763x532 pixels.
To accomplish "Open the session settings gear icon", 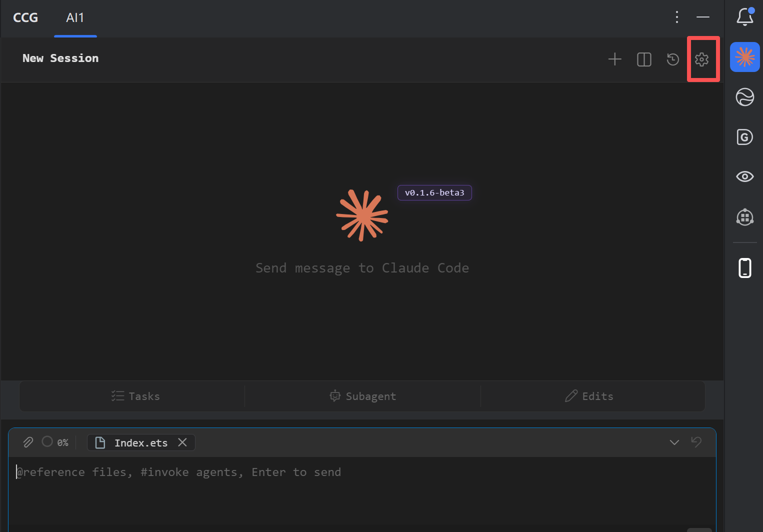I will pyautogui.click(x=701, y=59).
